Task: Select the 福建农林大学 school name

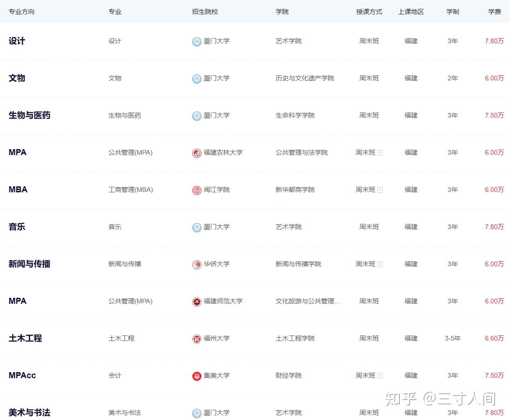Action: click(223, 152)
